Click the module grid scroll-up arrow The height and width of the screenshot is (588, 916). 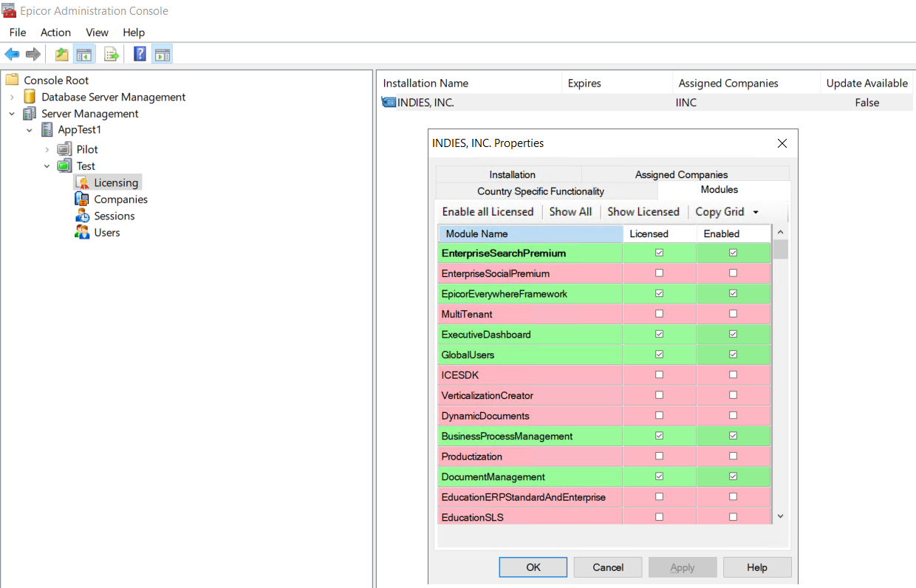[x=780, y=233]
